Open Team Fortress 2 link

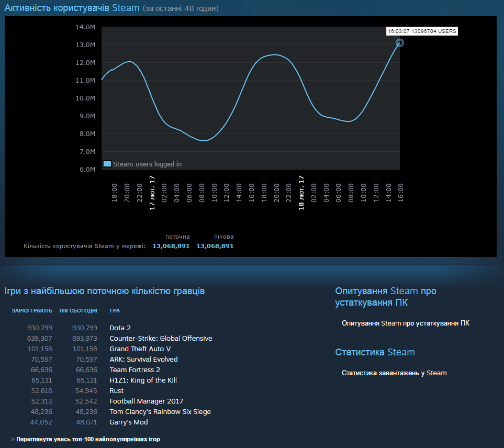[x=135, y=370]
